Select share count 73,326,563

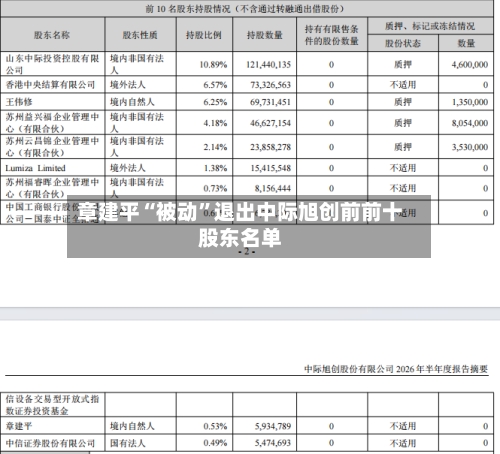coord(271,85)
